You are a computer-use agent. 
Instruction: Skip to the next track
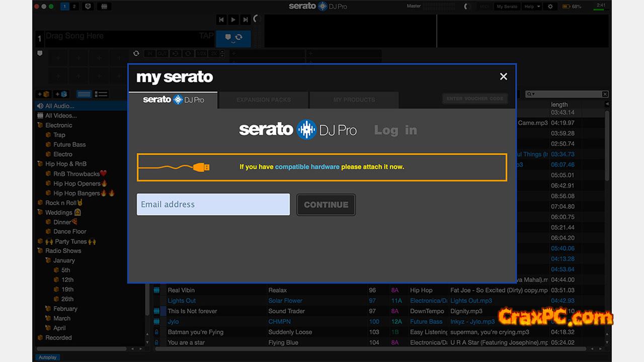click(246, 20)
